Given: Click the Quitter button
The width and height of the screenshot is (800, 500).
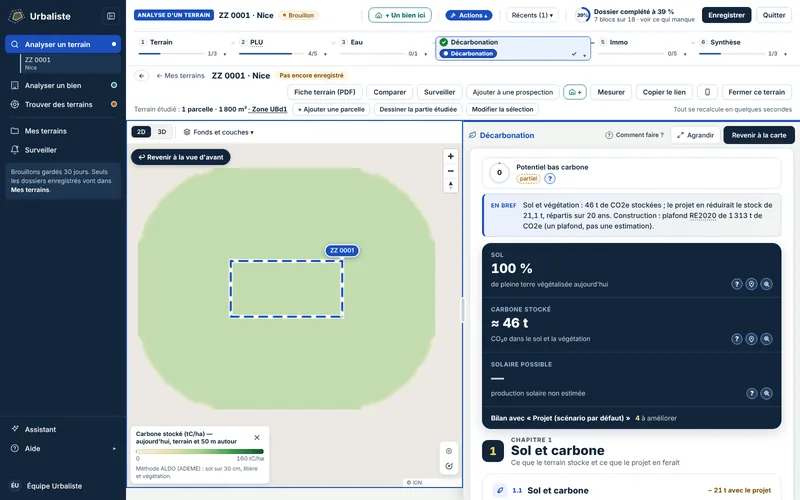Looking at the screenshot, I should coord(773,15).
